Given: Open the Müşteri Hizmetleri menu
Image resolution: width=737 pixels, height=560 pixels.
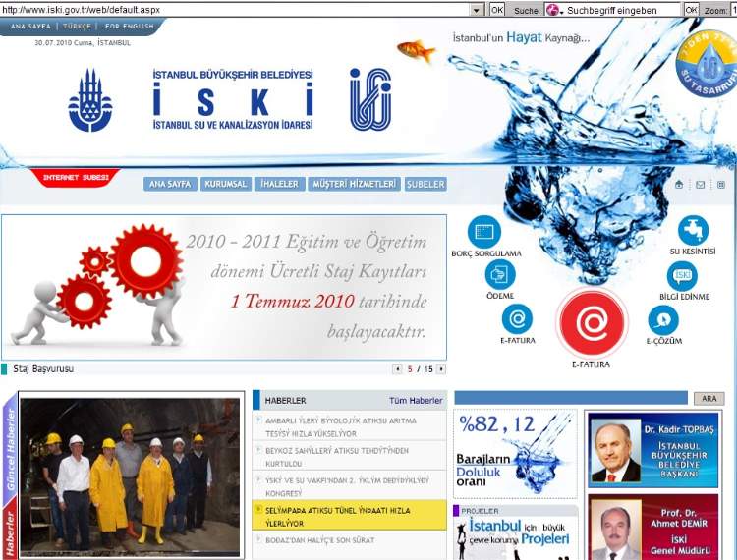Looking at the screenshot, I should coord(354,184).
